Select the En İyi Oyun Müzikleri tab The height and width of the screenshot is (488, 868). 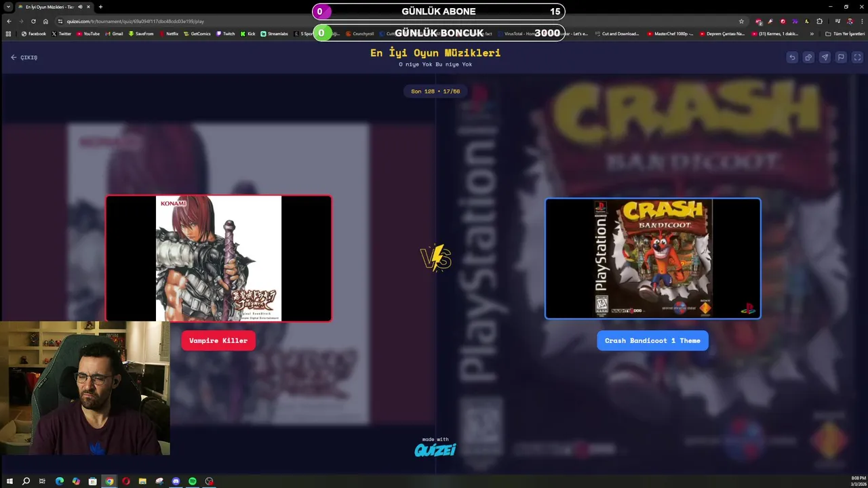coord(54,7)
